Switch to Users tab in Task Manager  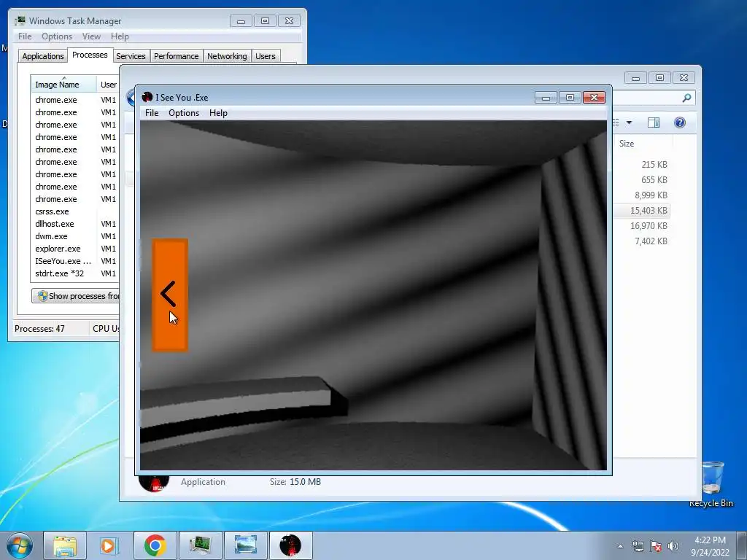click(x=265, y=56)
